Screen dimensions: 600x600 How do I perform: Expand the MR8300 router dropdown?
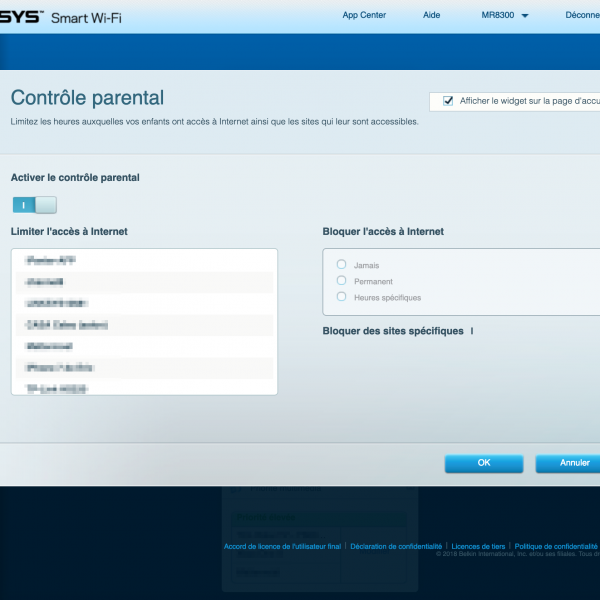pyautogui.click(x=504, y=15)
